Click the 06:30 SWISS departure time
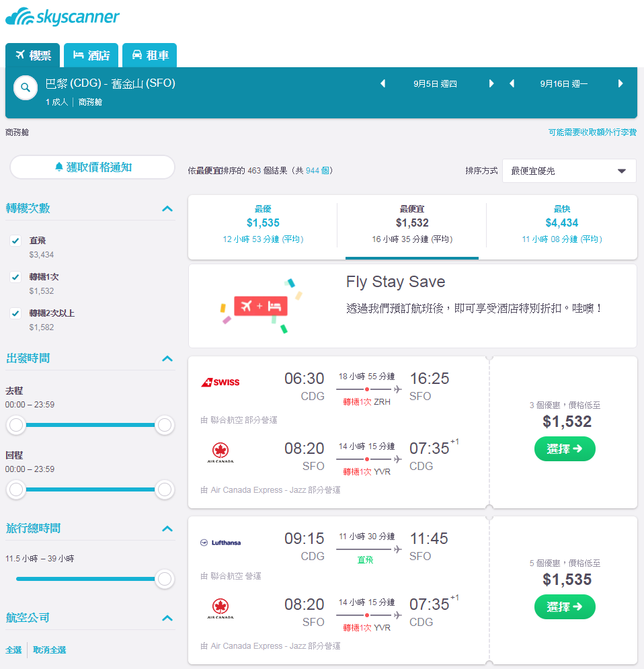 click(304, 379)
